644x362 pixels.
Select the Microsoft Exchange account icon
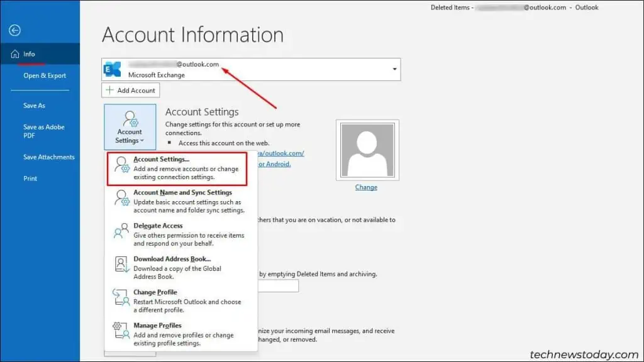point(112,69)
